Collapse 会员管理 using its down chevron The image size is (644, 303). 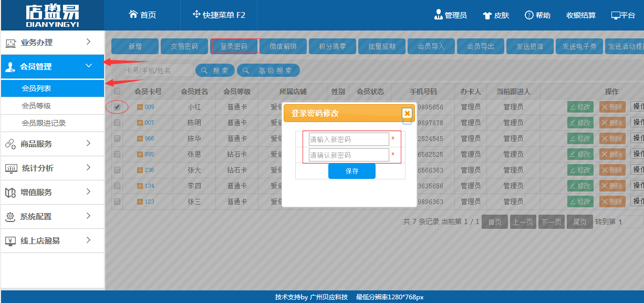coord(88,66)
